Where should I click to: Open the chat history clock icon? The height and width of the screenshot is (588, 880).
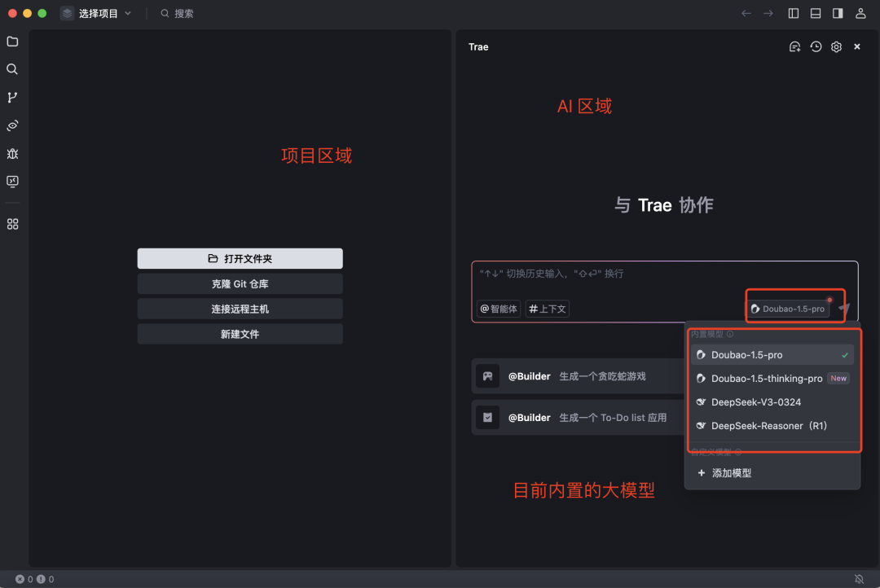pyautogui.click(x=816, y=46)
